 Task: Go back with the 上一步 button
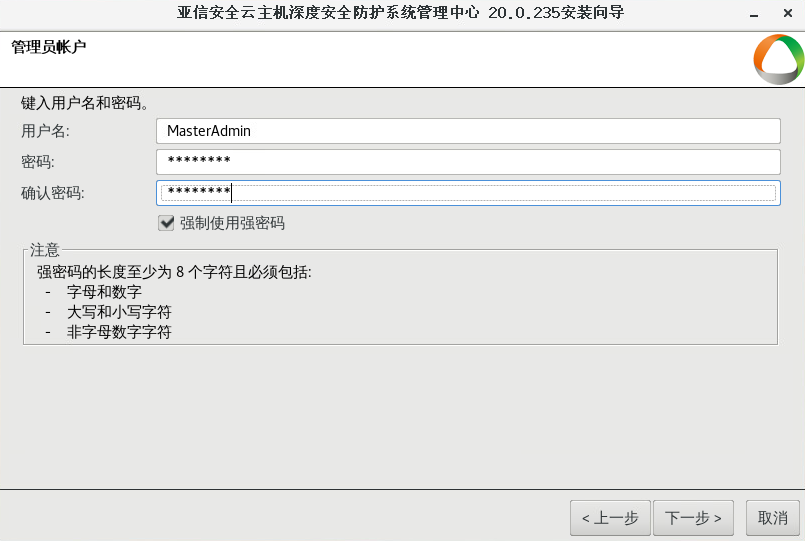coord(610,518)
